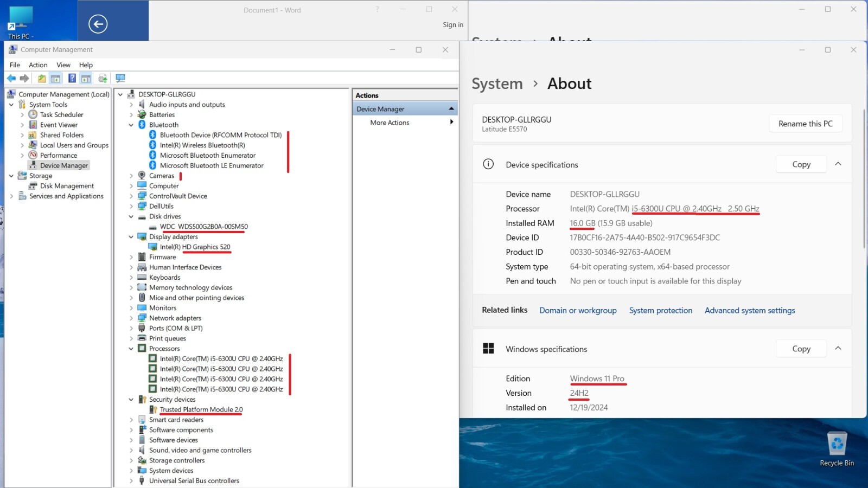The width and height of the screenshot is (868, 488).
Task: Click the Audio inputs and outputs speaker icon
Action: [142, 105]
